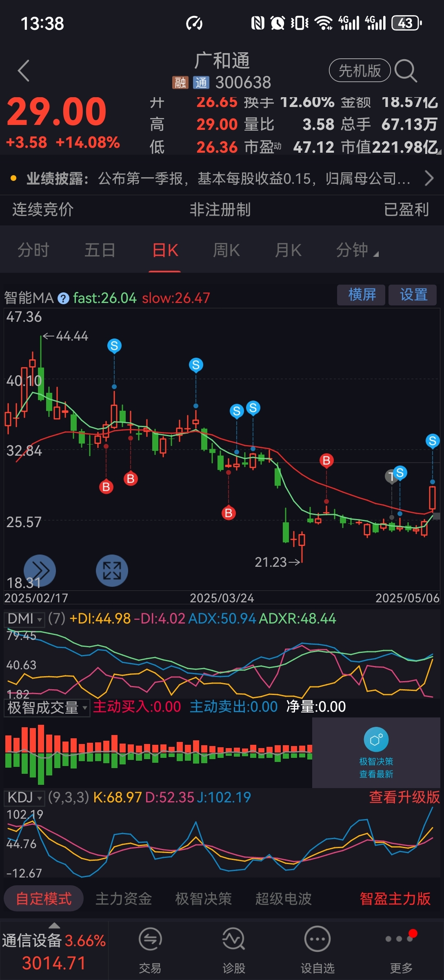Viewport: 444px width, 980px height.
Task: Tap the double-arrow scroll forward chart button
Action: (40, 570)
